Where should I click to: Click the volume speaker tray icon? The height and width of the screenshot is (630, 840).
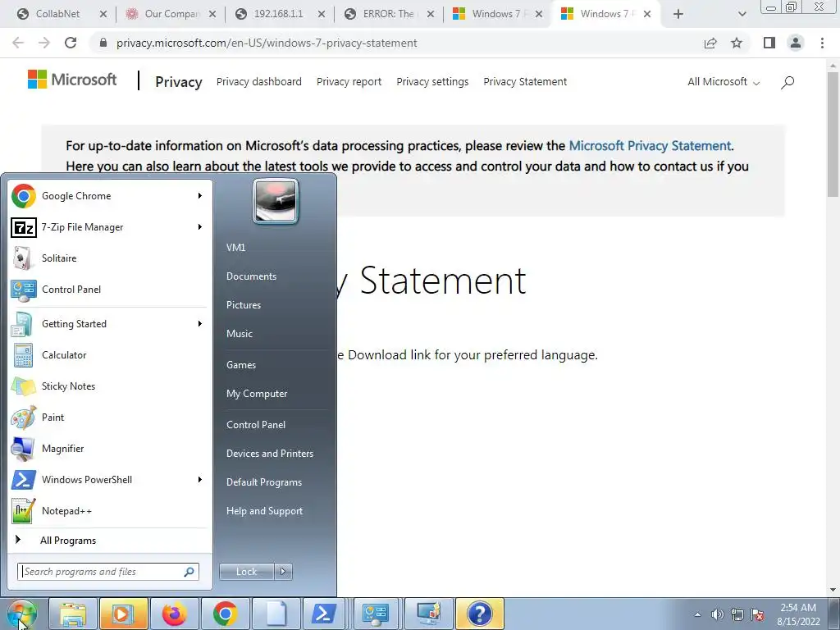coord(717,614)
